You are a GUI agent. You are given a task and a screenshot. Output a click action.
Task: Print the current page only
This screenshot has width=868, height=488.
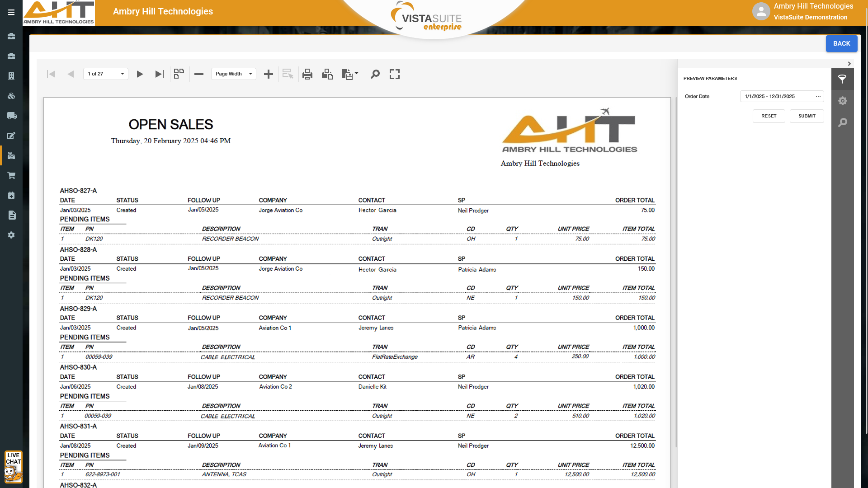click(327, 74)
